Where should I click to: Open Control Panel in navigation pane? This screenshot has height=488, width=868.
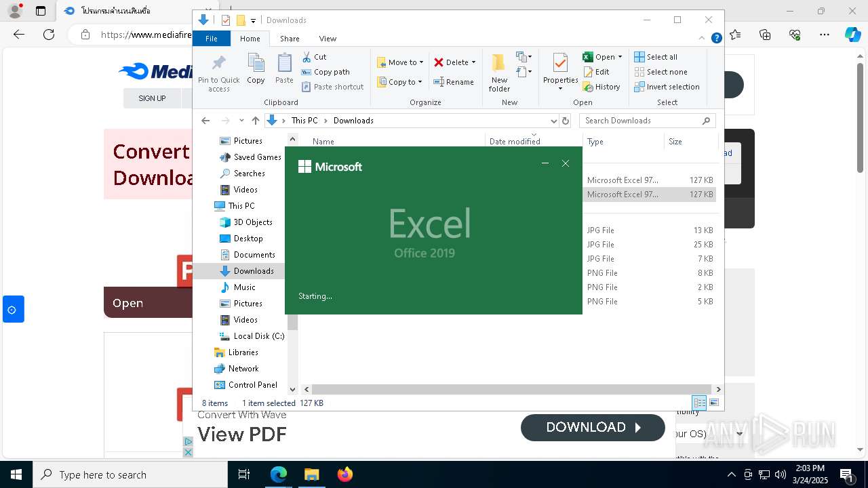click(252, 385)
